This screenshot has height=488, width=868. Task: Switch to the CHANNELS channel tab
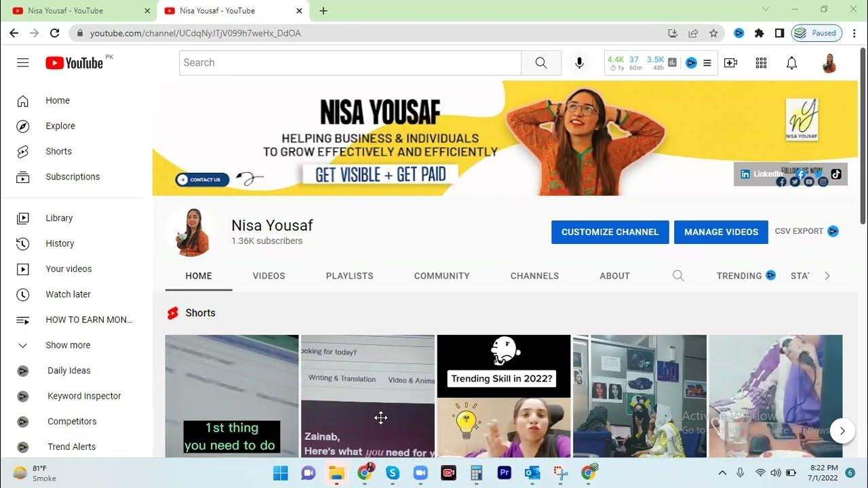(x=534, y=276)
